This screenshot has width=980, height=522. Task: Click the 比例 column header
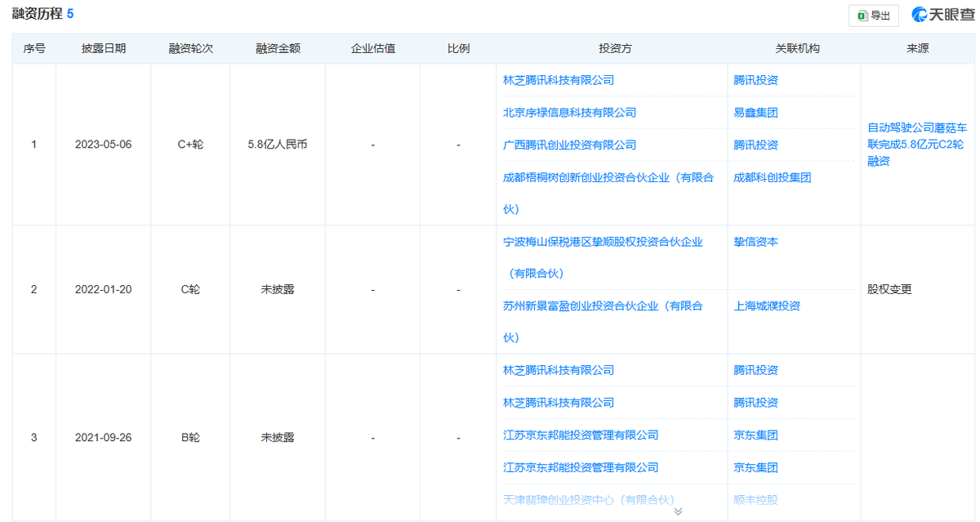click(x=458, y=48)
